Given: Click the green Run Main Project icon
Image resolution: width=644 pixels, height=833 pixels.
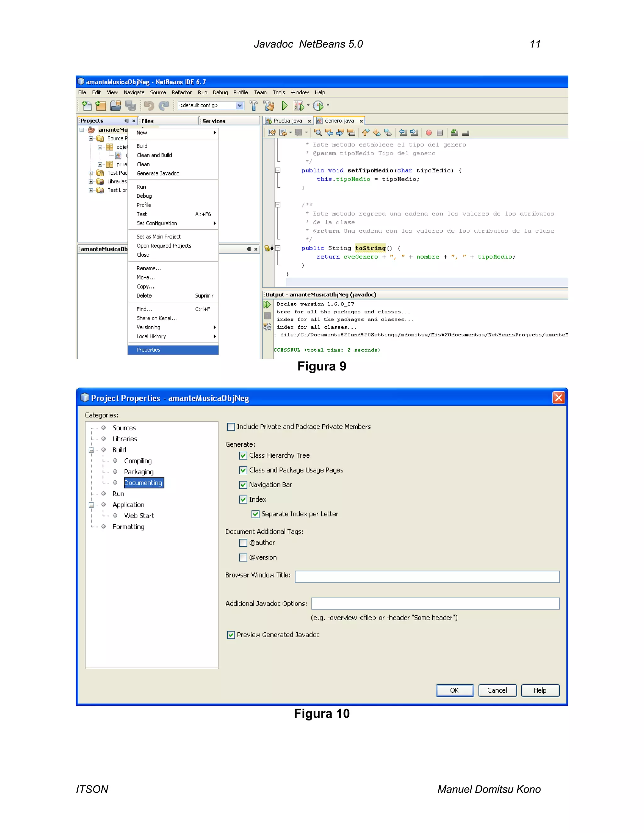Looking at the screenshot, I should [285, 106].
